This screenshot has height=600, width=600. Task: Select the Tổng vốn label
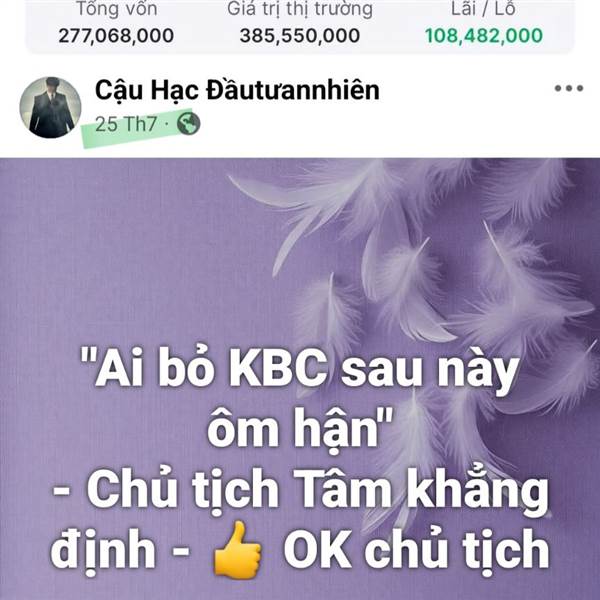pyautogui.click(x=117, y=9)
